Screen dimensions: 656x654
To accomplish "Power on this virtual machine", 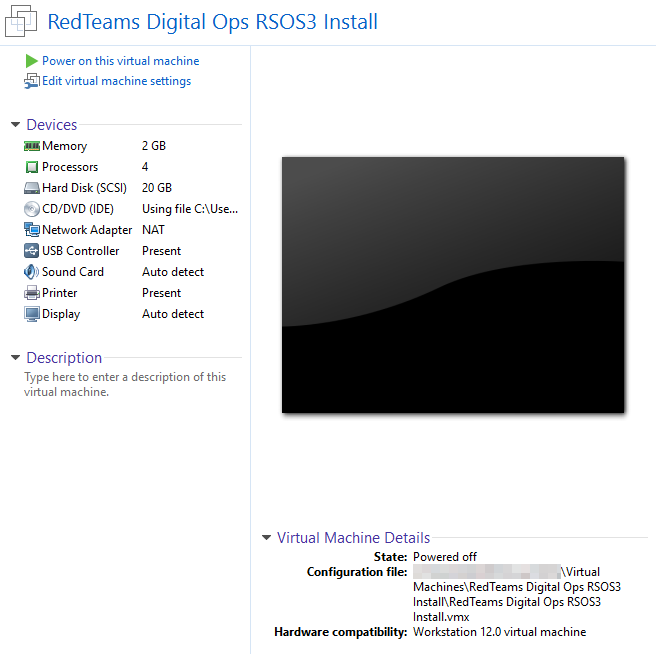I will pyautogui.click(x=120, y=61).
